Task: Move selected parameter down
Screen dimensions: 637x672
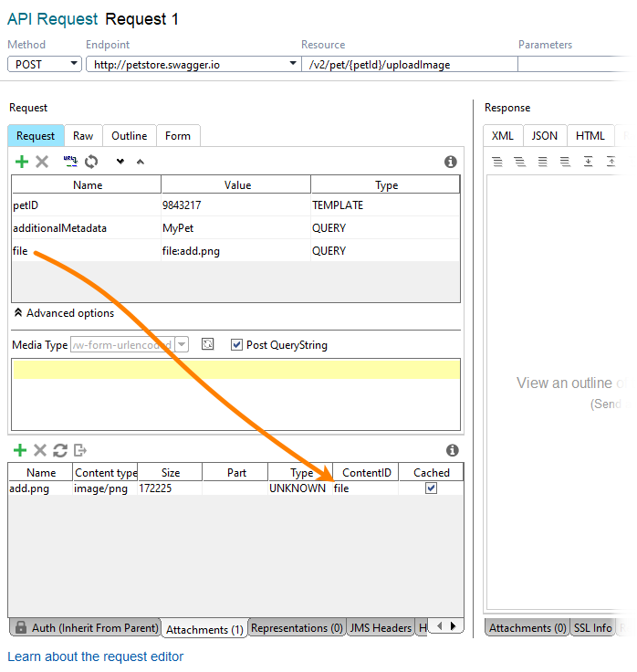Action: [120, 162]
